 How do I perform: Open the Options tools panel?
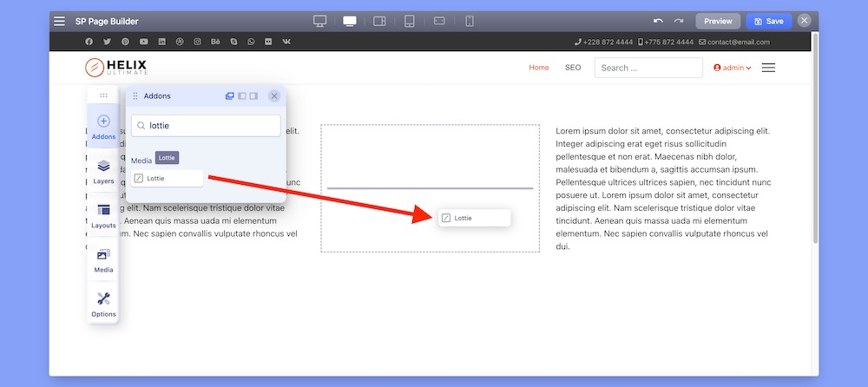pos(103,304)
